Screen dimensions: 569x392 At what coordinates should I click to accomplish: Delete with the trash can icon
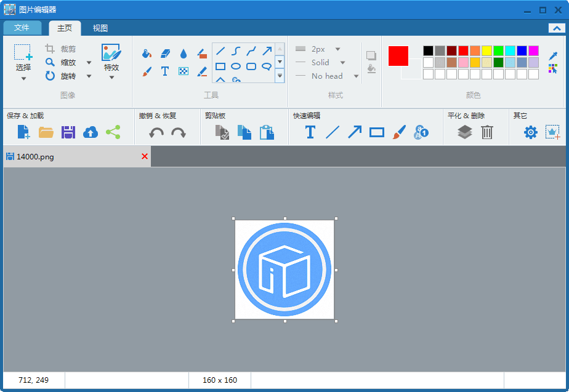pyautogui.click(x=487, y=132)
